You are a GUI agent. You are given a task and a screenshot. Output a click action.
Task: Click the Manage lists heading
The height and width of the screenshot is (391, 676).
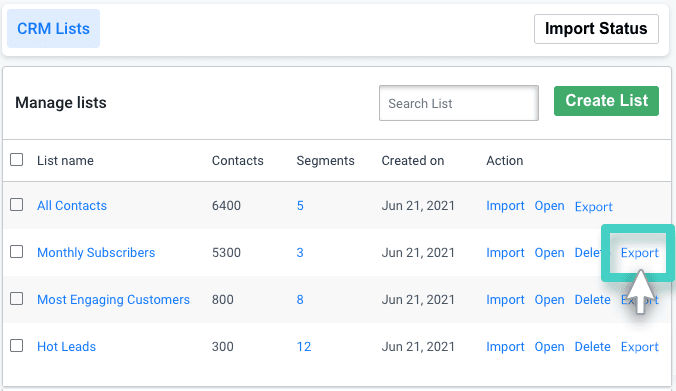[x=61, y=103]
